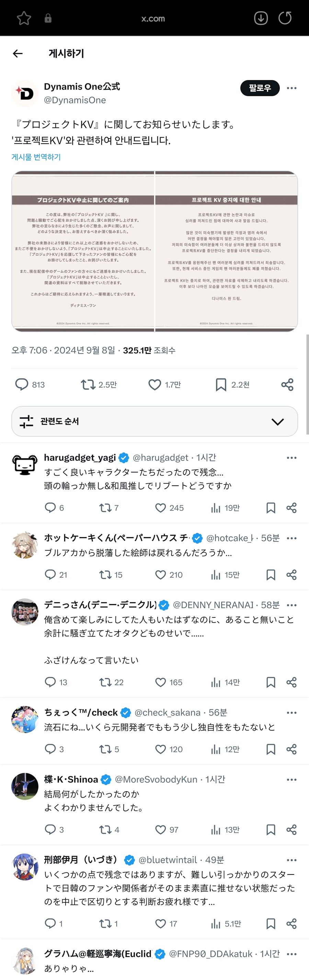The height and width of the screenshot is (980, 309).
Task: Open more options on hotcake's reply
Action: pos(291,538)
